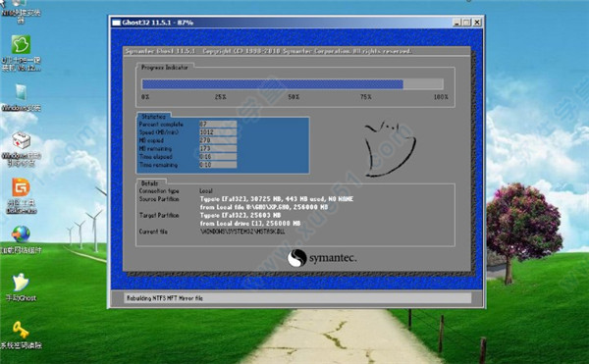
Task: Click the Symantec logo at bottom
Action: pos(322,258)
